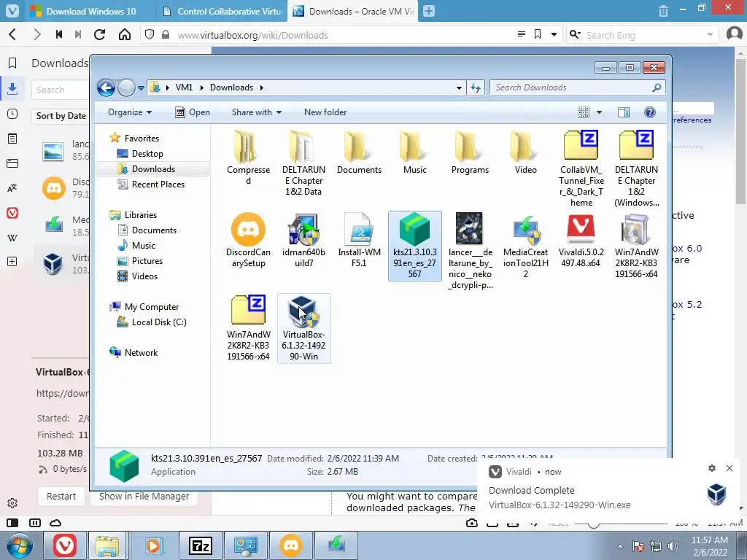Screen dimensions: 747x560
Task: Open Vivaldi settings gear in sidebar
Action: [x=12, y=503]
